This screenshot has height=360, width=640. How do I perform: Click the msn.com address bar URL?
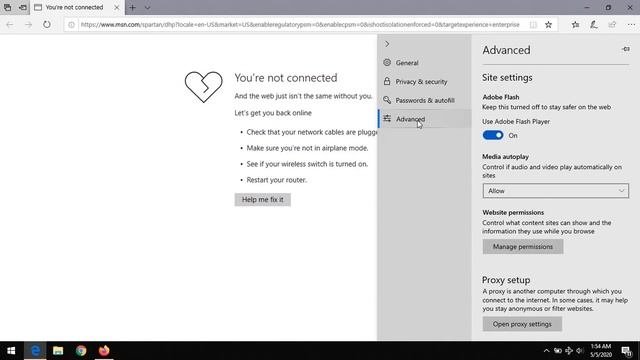[300, 24]
